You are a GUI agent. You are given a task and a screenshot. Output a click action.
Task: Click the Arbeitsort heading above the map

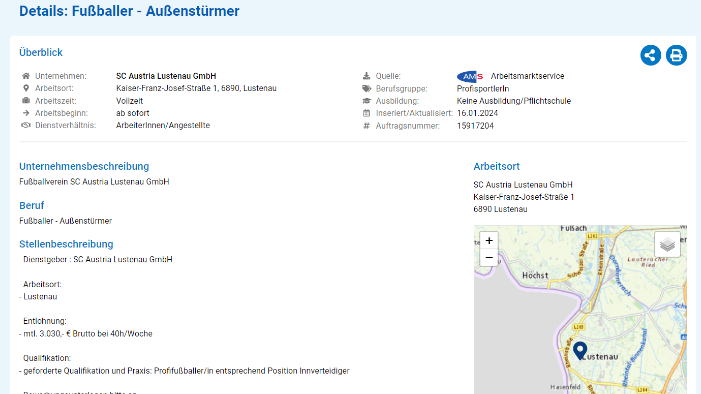tap(496, 166)
